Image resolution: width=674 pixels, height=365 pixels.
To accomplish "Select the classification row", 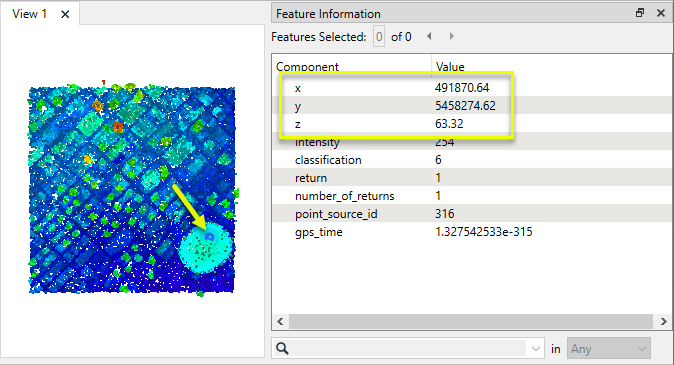I will 472,160.
